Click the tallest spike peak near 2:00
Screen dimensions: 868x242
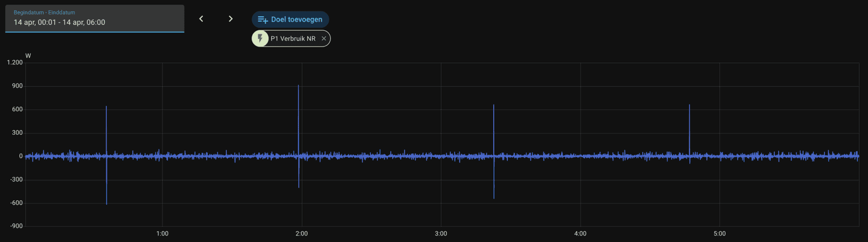click(x=298, y=86)
